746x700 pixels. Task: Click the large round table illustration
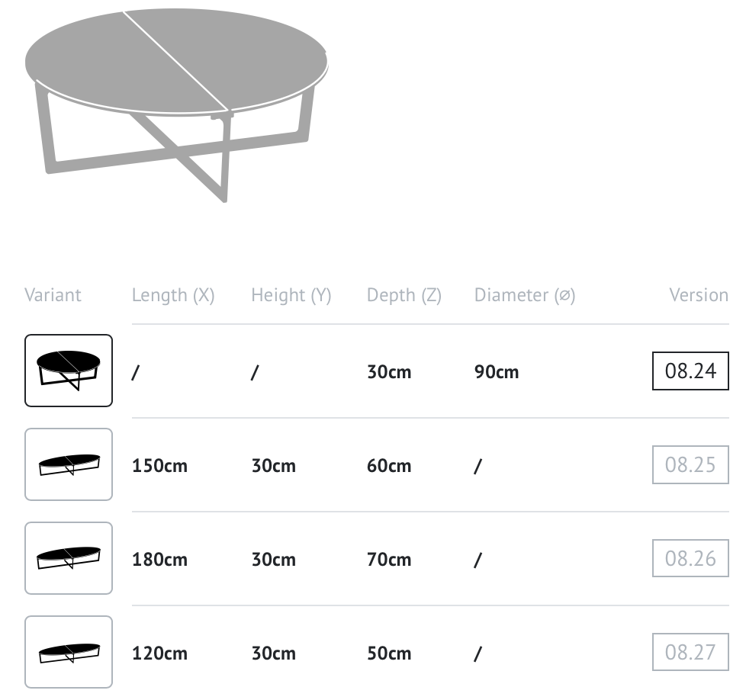[176, 104]
